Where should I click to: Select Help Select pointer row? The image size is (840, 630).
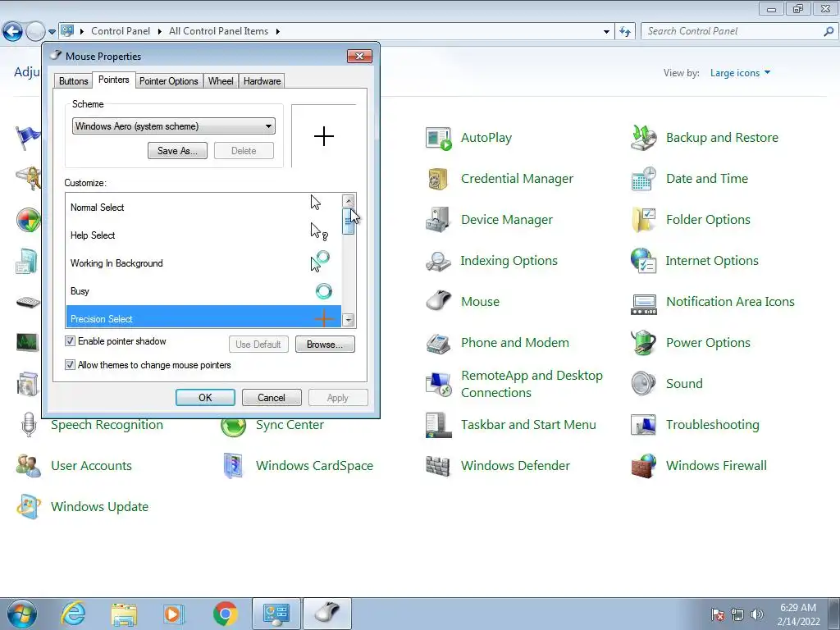(203, 235)
